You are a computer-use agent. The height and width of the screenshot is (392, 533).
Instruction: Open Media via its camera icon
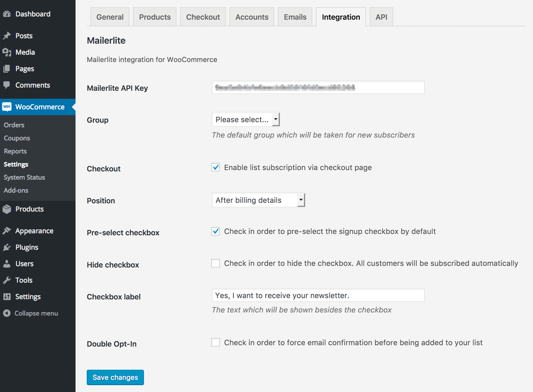[x=7, y=52]
